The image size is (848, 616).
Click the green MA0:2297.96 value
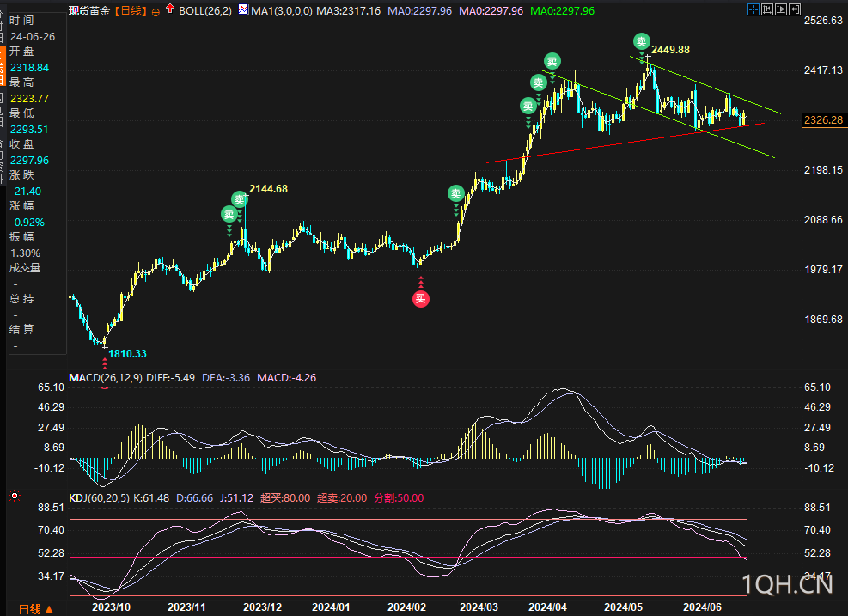tap(563, 11)
